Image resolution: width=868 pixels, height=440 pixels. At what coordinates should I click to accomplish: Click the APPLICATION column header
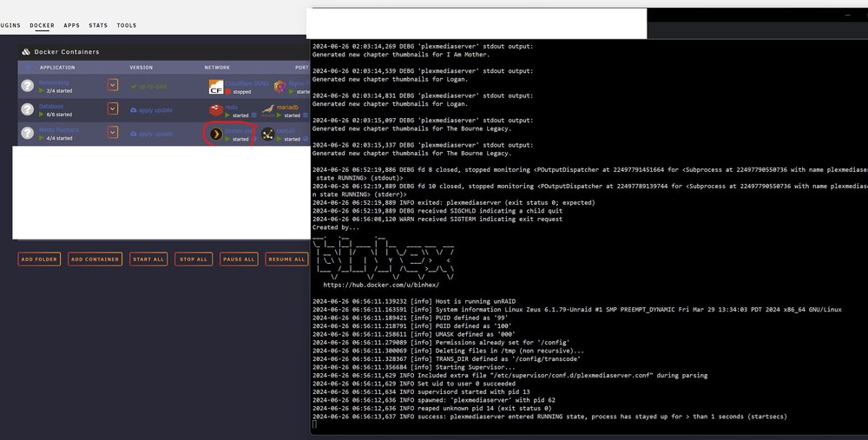57,68
